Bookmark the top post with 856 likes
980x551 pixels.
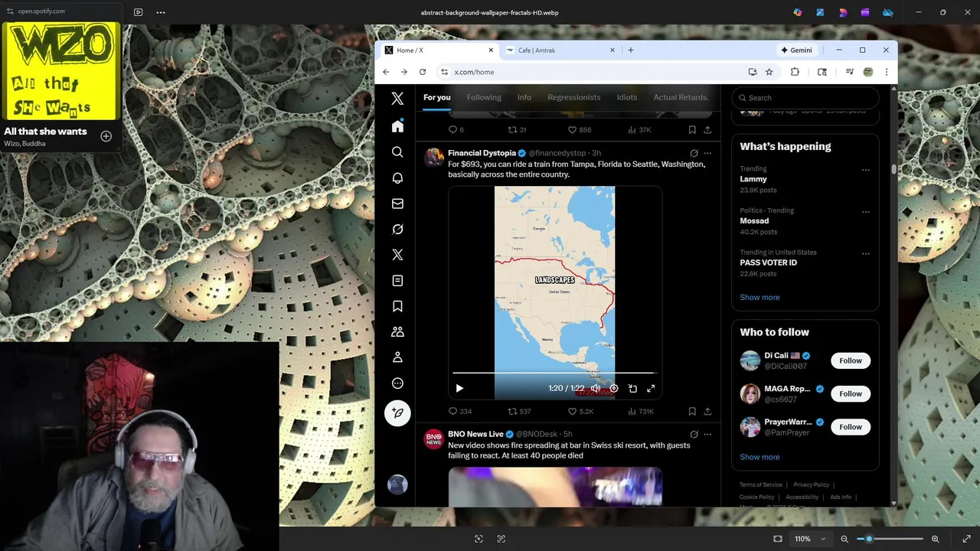coord(692,130)
